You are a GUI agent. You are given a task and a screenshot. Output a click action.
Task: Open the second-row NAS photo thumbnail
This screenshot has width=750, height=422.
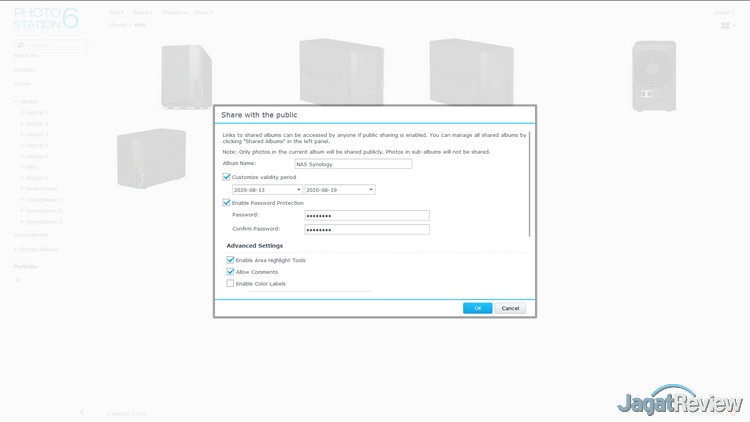pos(152,158)
